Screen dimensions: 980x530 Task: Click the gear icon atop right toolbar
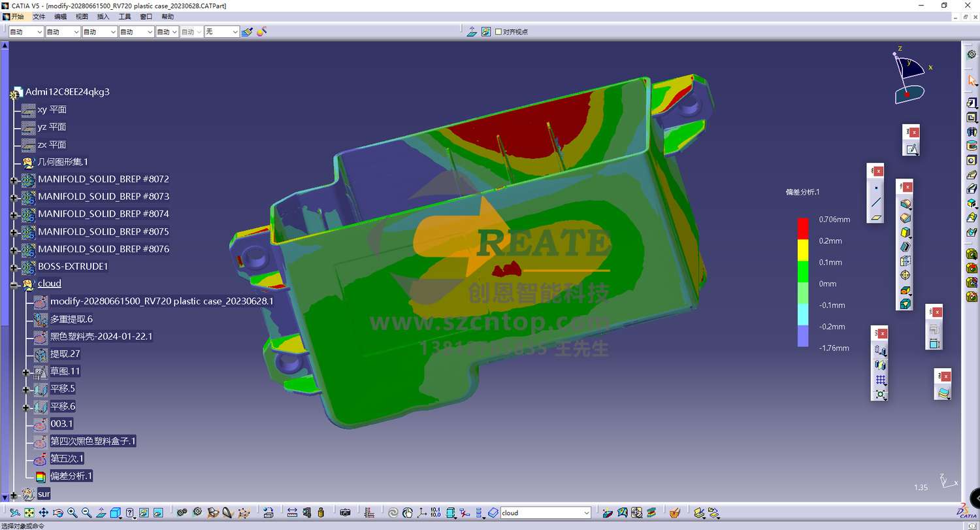tap(972, 54)
